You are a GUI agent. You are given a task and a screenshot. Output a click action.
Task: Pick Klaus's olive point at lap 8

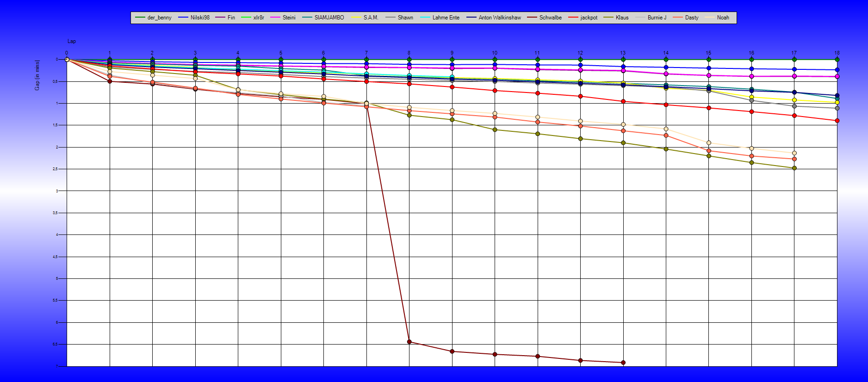coord(409,115)
